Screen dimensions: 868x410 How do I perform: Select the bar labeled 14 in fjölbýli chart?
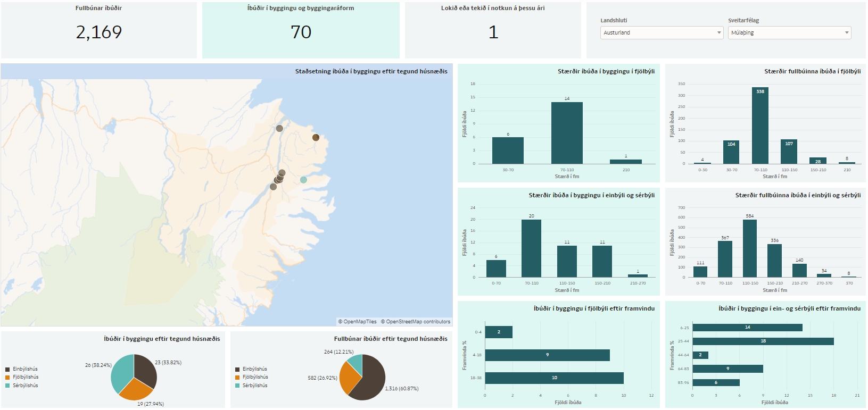[567, 133]
